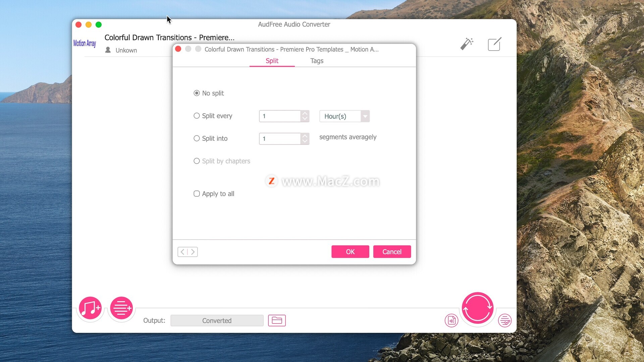
Task: Open the converted history list icon
Action: pyautogui.click(x=505, y=320)
